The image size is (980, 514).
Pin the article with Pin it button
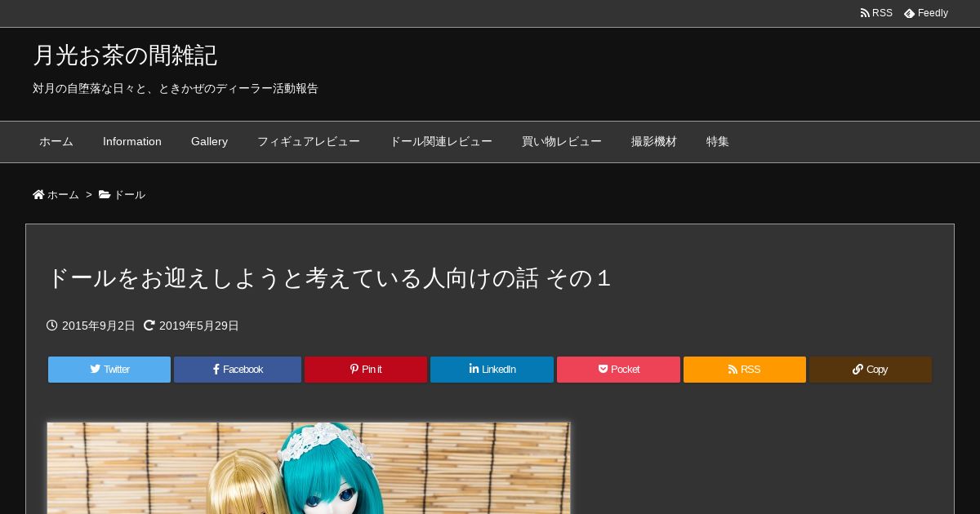click(366, 370)
